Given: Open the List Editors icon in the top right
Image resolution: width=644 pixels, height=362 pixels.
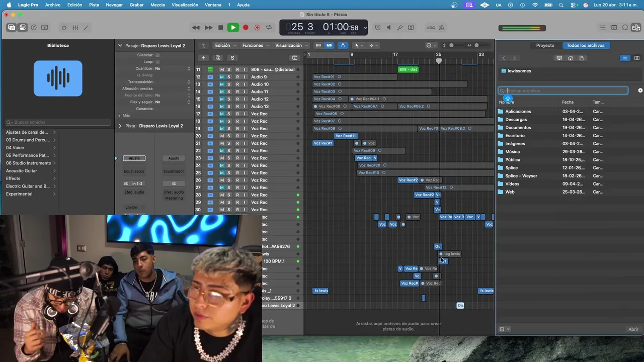Looking at the screenshot, I should click(603, 28).
